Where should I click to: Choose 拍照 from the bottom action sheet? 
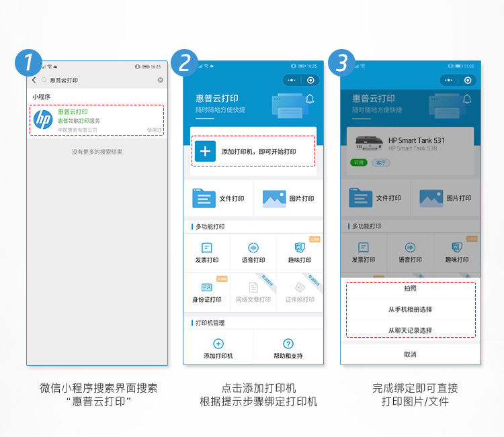coord(410,289)
